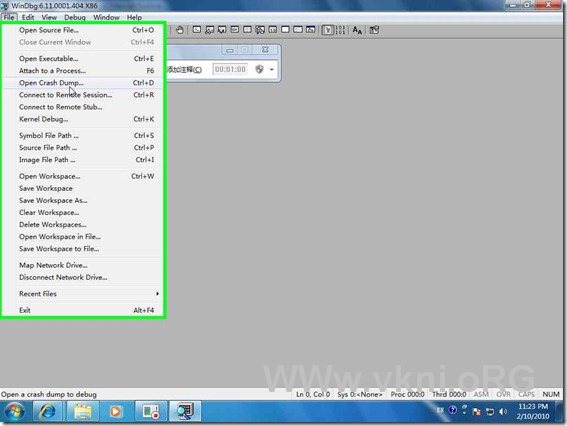The image size is (567, 426).
Task: Open the Memory window toolbar icon
Action: point(247,30)
